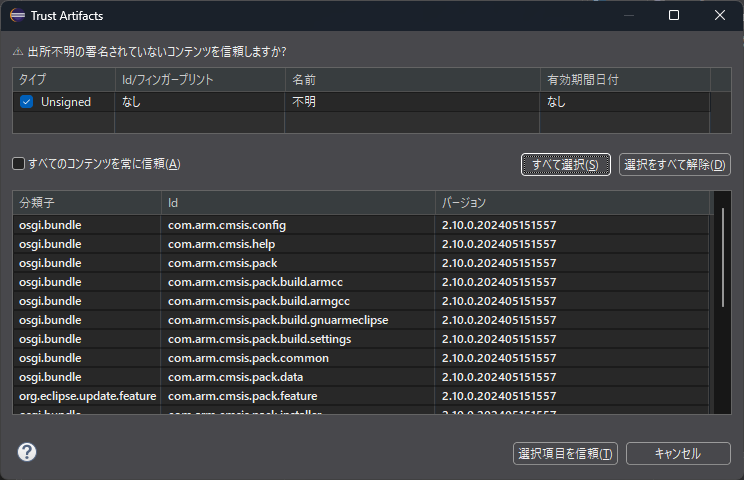Click the help question mark icon

[27, 452]
